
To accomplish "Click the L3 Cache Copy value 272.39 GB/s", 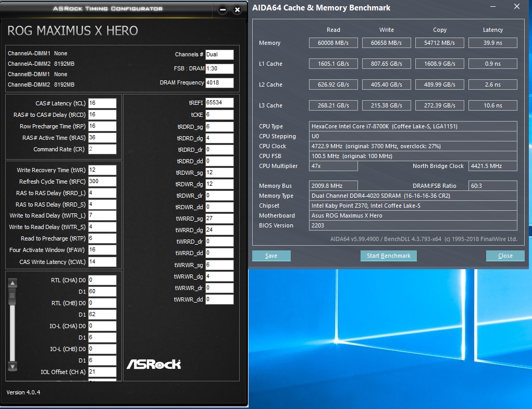I will pos(439,106).
